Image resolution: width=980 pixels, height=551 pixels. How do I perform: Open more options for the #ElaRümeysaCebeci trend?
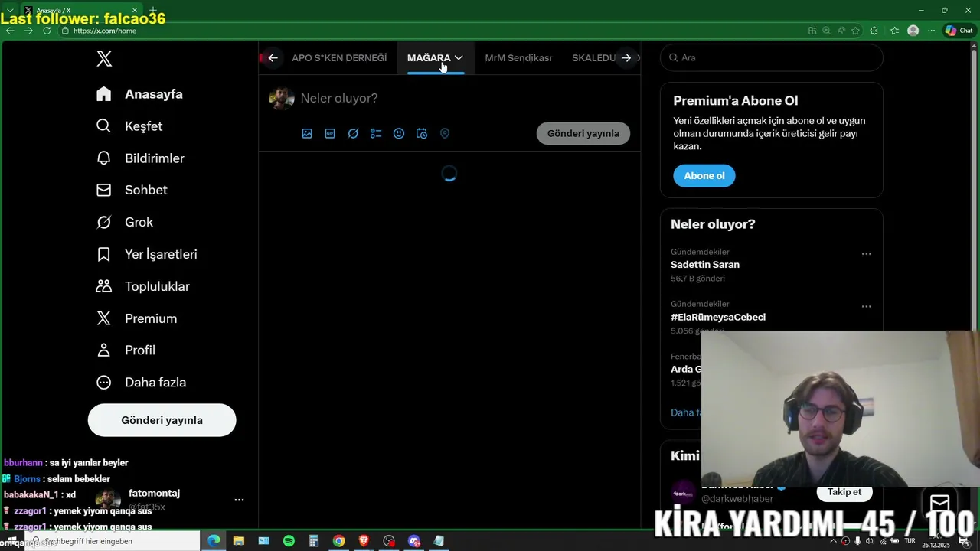click(x=867, y=306)
